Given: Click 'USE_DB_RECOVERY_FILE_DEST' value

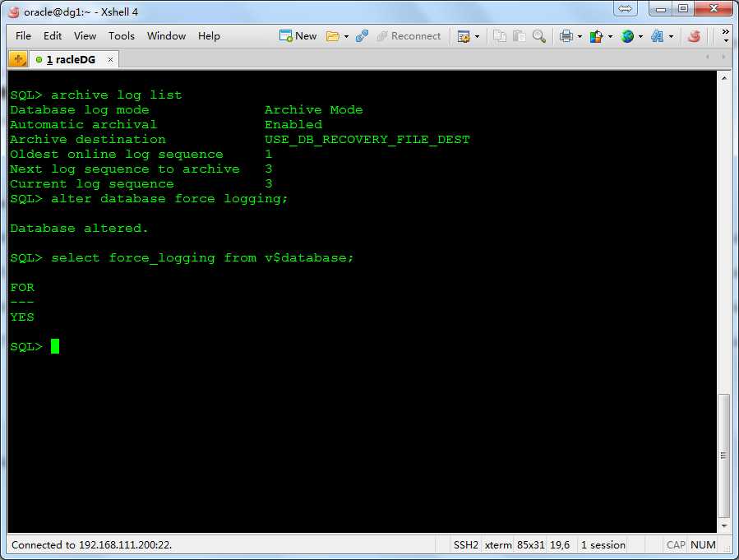Looking at the screenshot, I should tap(367, 140).
